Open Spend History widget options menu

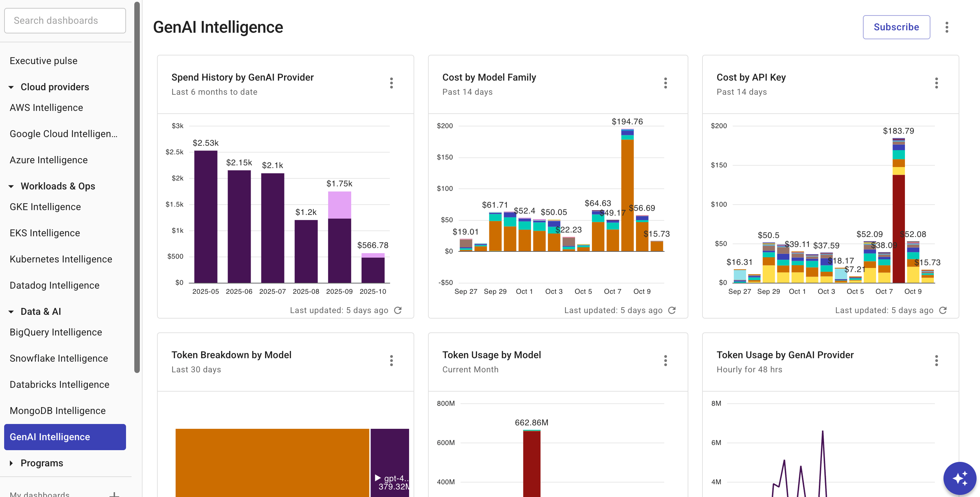click(x=391, y=83)
